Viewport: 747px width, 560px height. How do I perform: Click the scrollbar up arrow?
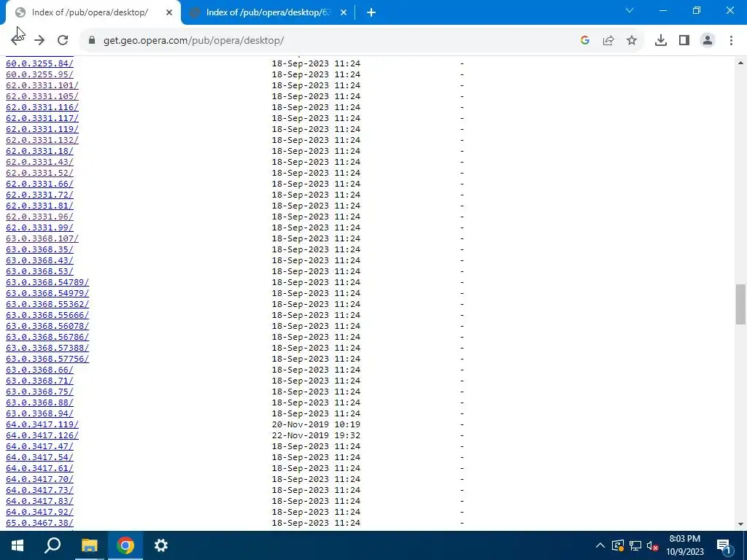click(x=740, y=63)
